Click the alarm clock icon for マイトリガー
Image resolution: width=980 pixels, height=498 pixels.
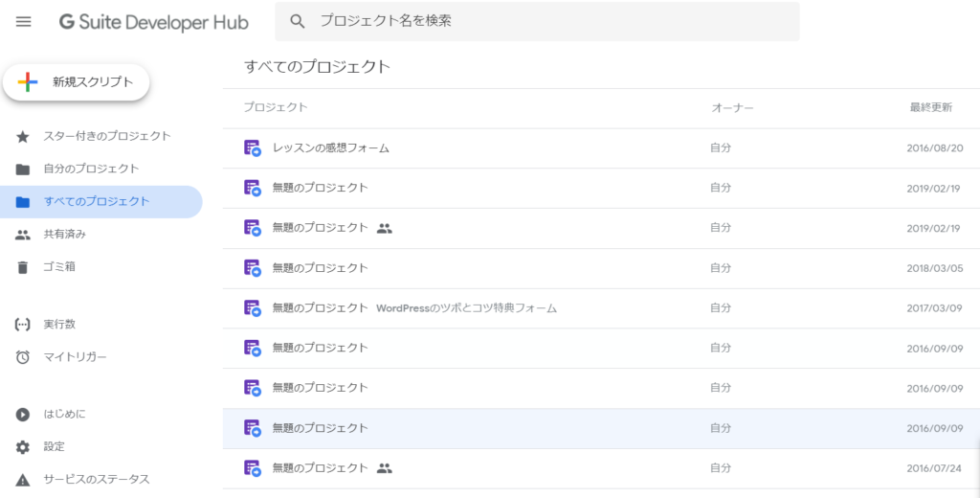tap(23, 357)
